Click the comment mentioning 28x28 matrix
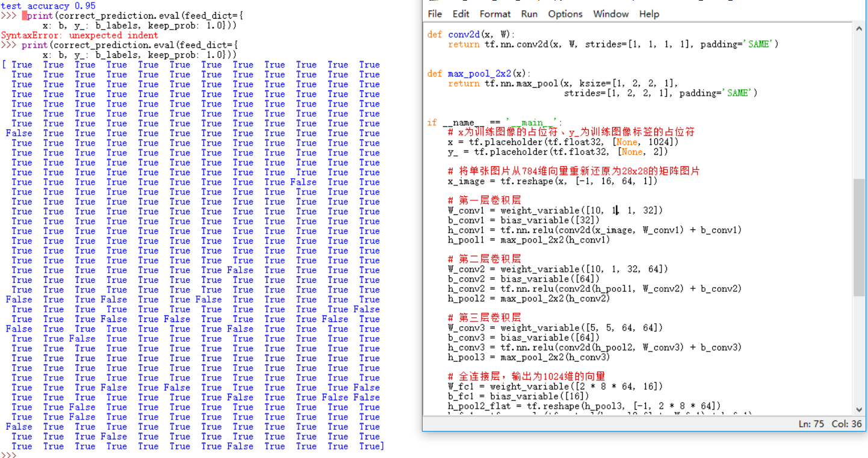Screen dimensions: 868x458 click(574, 172)
